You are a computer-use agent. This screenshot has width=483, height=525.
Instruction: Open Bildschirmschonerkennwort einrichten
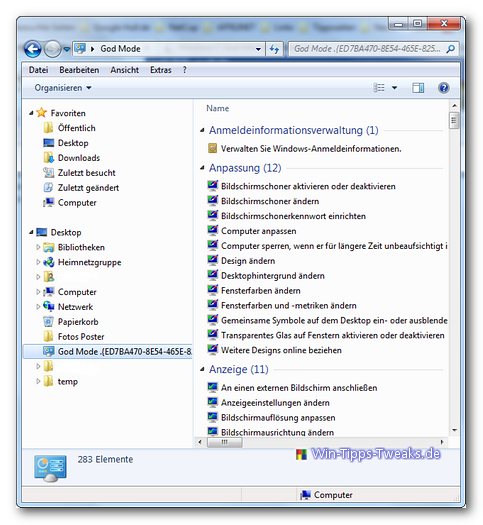coord(293,216)
